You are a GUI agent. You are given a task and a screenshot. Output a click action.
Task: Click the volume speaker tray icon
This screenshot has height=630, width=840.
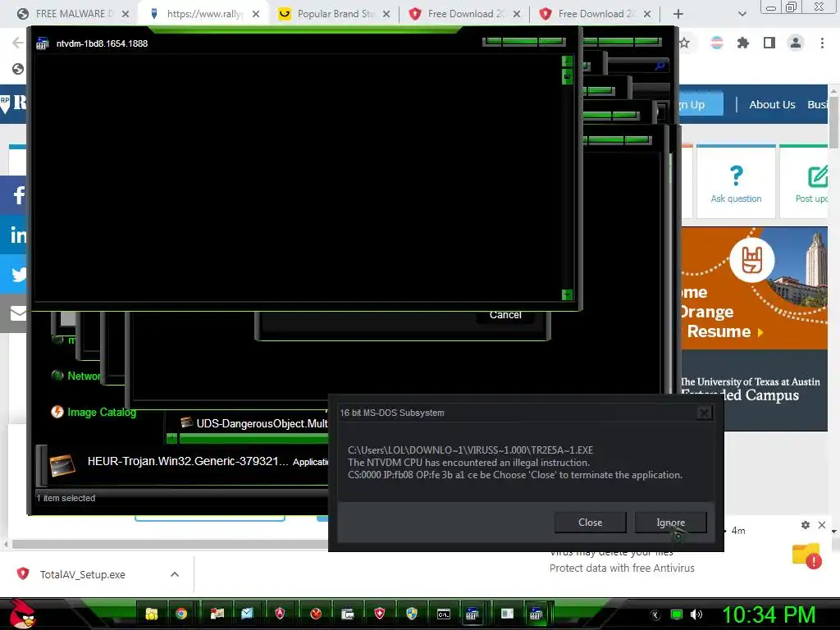(696, 614)
